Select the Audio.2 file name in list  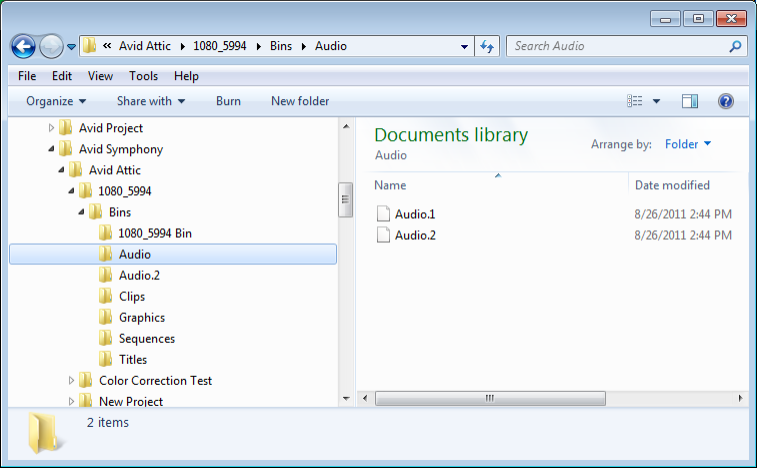(x=416, y=235)
